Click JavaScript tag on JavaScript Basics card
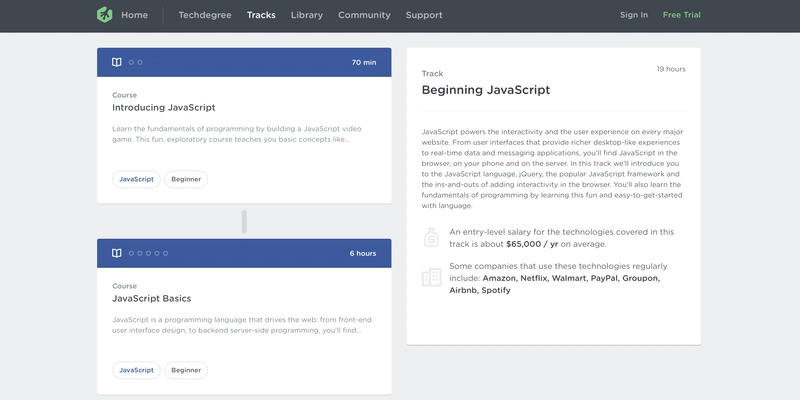The height and width of the screenshot is (400, 800). (136, 370)
